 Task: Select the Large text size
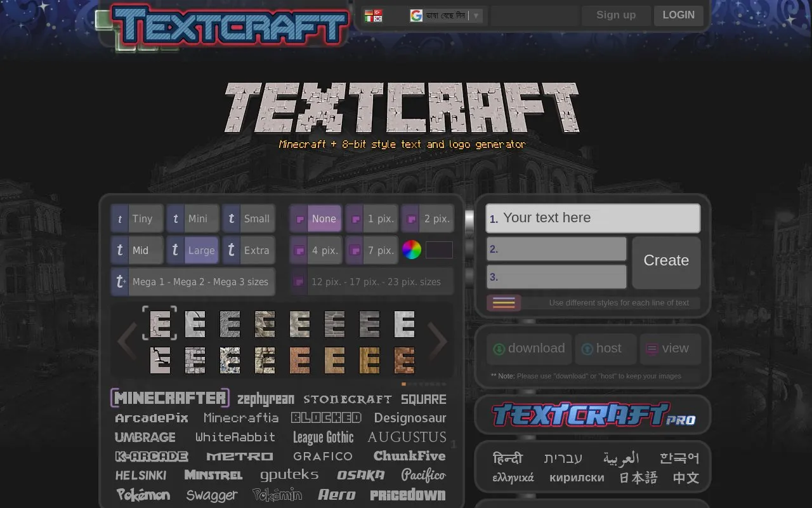[193, 250]
